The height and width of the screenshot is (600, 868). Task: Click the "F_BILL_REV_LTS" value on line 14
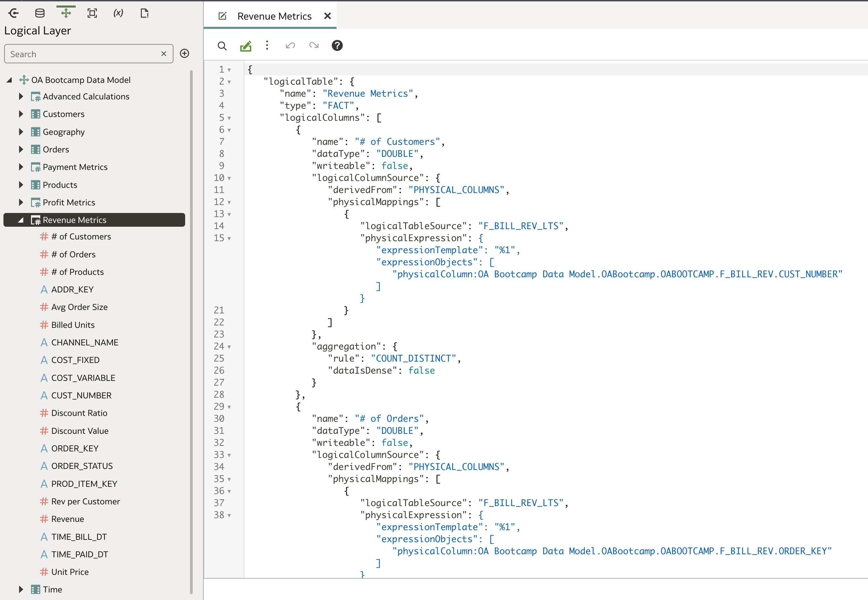point(520,226)
